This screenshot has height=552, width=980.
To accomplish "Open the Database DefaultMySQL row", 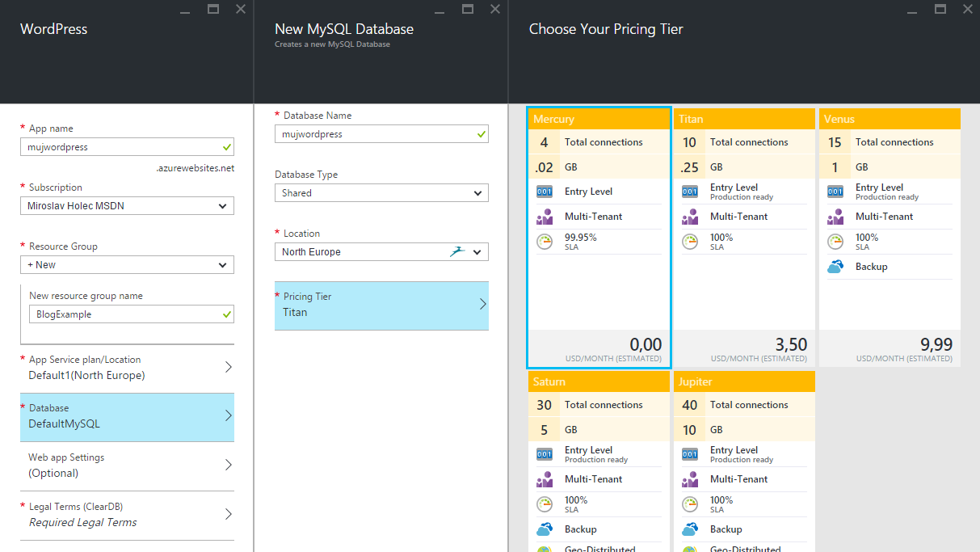I will [127, 416].
